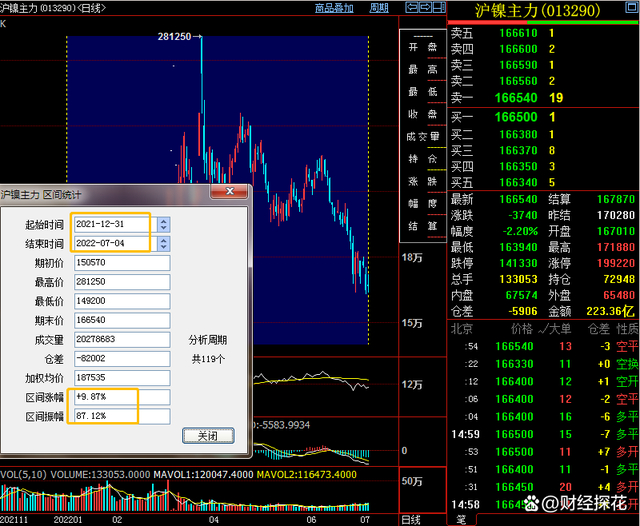This screenshot has width=640, height=526.
Task: Click the 加权均价 field showing 187535
Action: pos(122,377)
